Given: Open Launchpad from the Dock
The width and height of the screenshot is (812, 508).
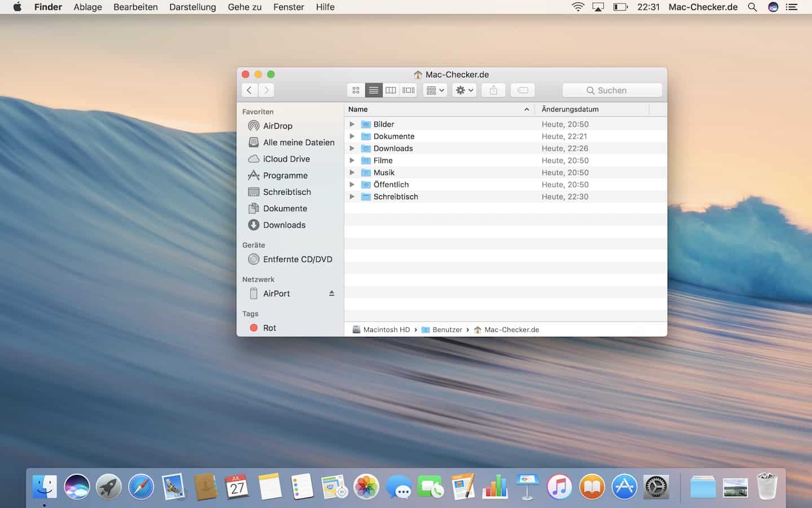Looking at the screenshot, I should [109, 487].
